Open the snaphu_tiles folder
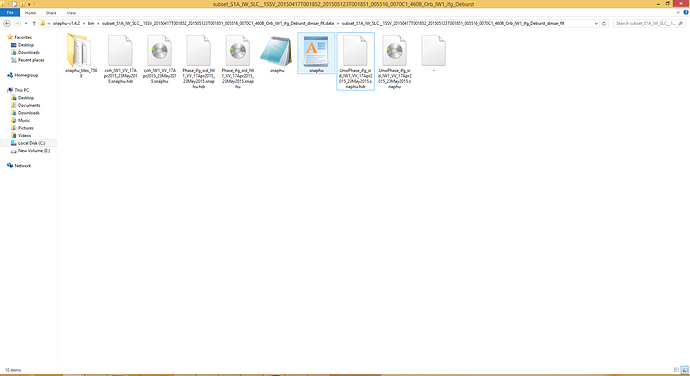This screenshot has height=376, width=690. pos(81,56)
